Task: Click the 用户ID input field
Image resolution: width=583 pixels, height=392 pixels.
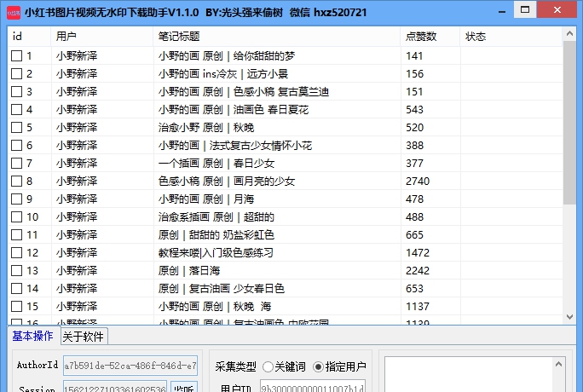Action: point(313,386)
